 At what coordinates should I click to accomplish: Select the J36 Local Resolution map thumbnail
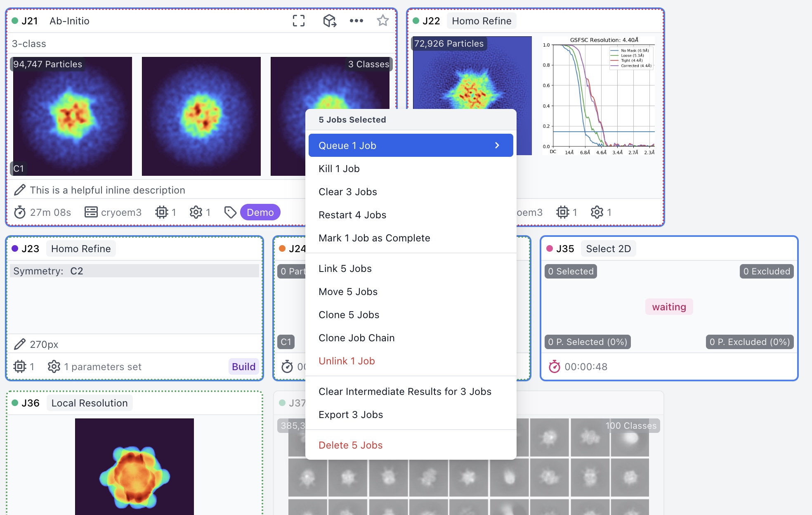135,466
